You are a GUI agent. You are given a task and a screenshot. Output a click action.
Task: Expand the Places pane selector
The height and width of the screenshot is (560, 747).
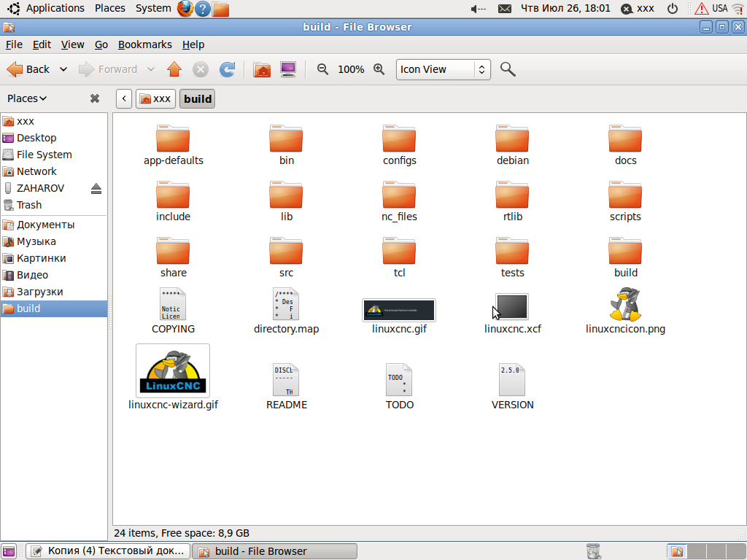tap(27, 98)
